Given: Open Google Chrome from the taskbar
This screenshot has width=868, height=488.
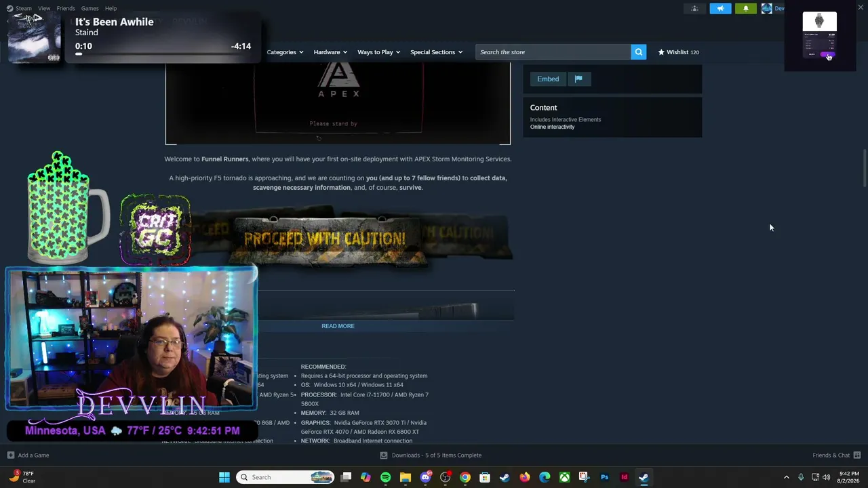Looking at the screenshot, I should [x=465, y=477].
